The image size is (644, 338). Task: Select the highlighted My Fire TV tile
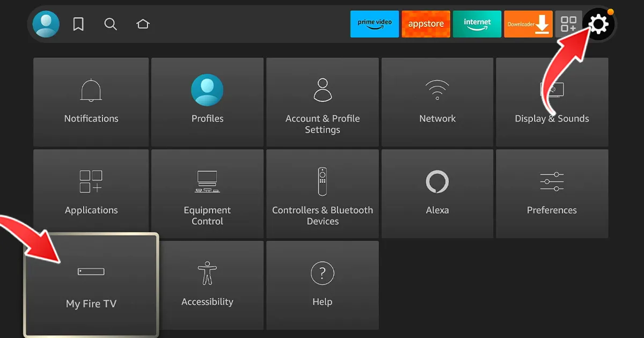coord(91,284)
